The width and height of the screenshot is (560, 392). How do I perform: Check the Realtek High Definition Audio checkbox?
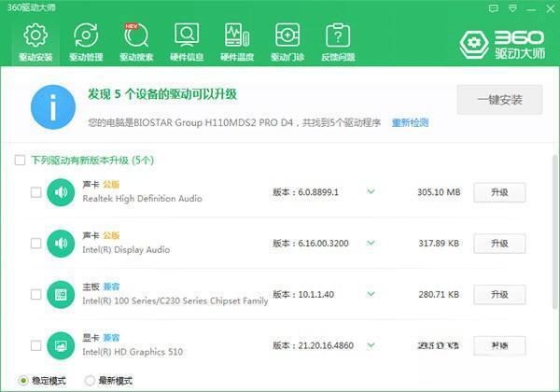pos(35,192)
